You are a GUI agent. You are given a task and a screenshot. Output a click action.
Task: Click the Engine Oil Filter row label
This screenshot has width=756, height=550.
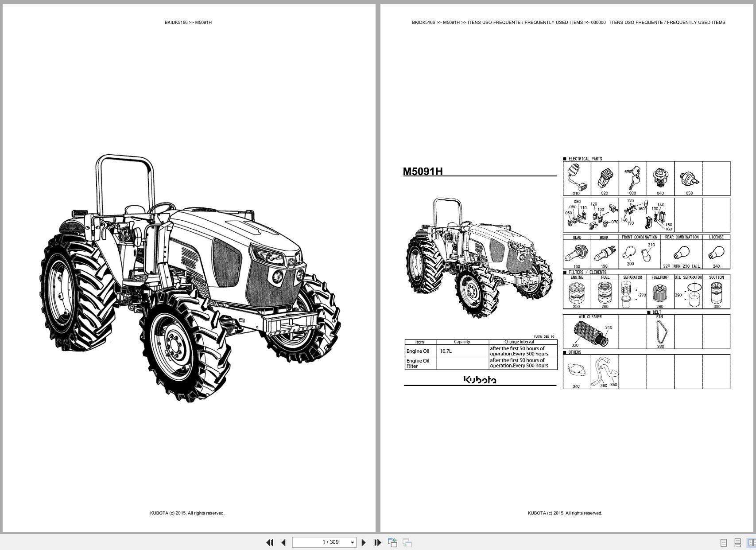click(x=418, y=363)
